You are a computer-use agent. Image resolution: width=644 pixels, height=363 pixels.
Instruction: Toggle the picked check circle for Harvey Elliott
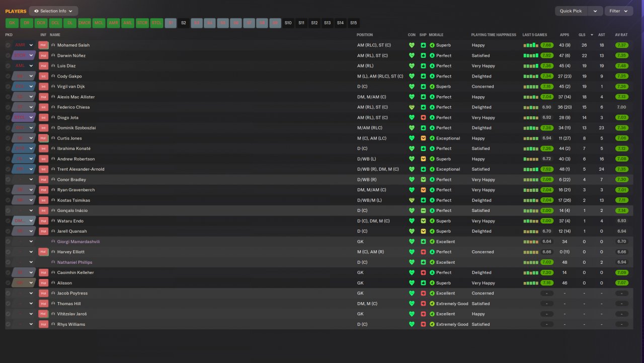tap(8, 252)
